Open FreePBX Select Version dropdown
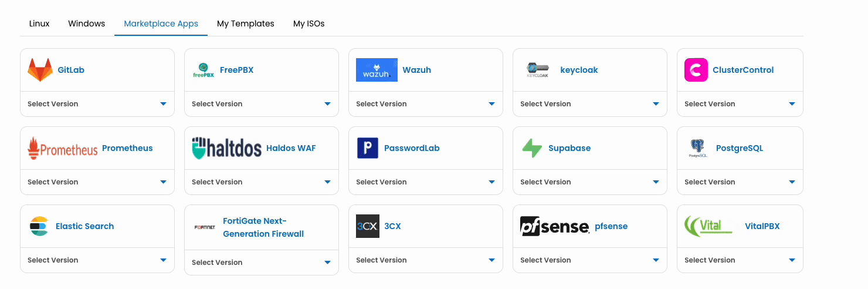 coord(262,104)
